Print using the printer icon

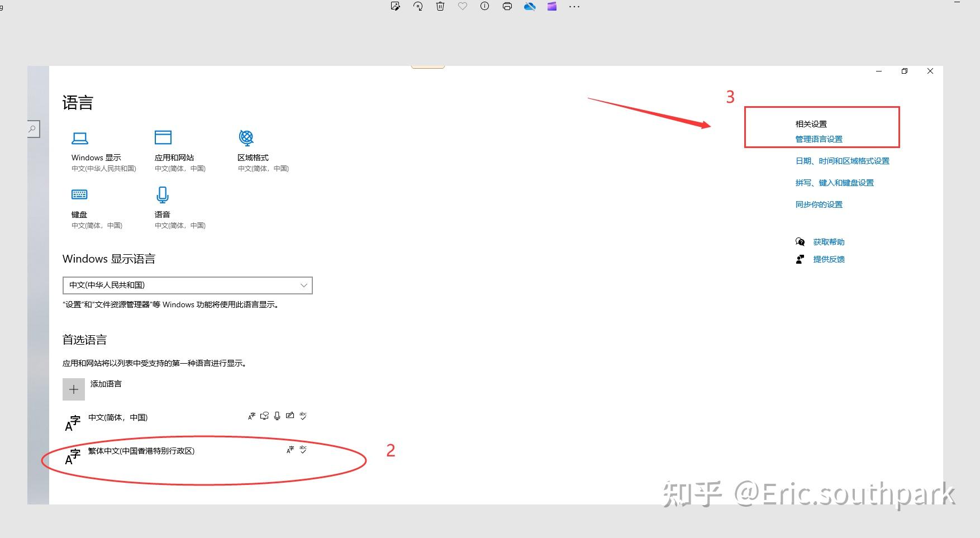[x=507, y=6]
